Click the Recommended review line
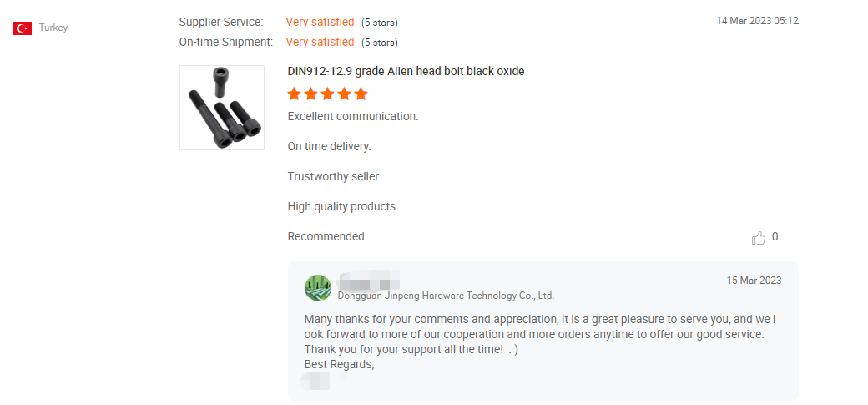 coord(327,236)
